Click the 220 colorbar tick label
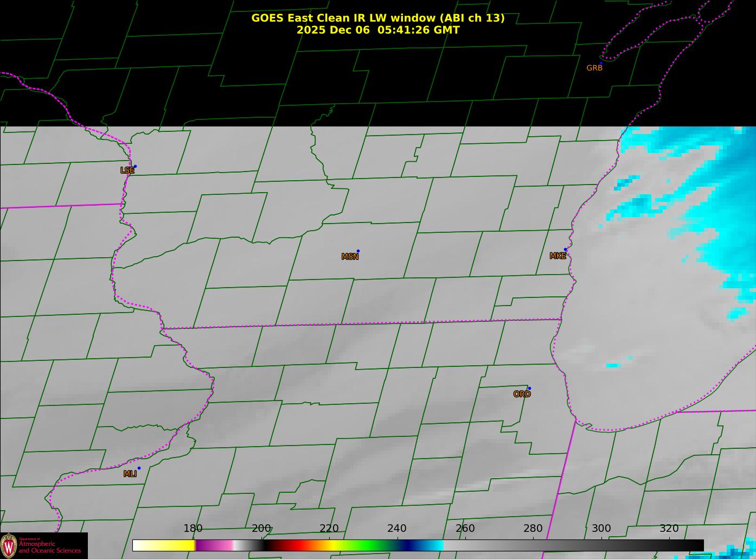The image size is (756, 559). tap(329, 529)
